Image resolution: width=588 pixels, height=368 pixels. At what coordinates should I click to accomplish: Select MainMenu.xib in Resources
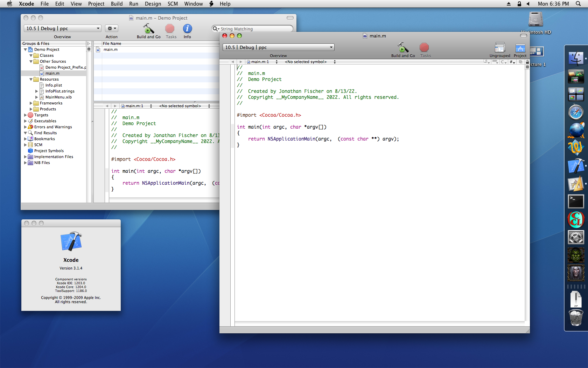coord(58,97)
